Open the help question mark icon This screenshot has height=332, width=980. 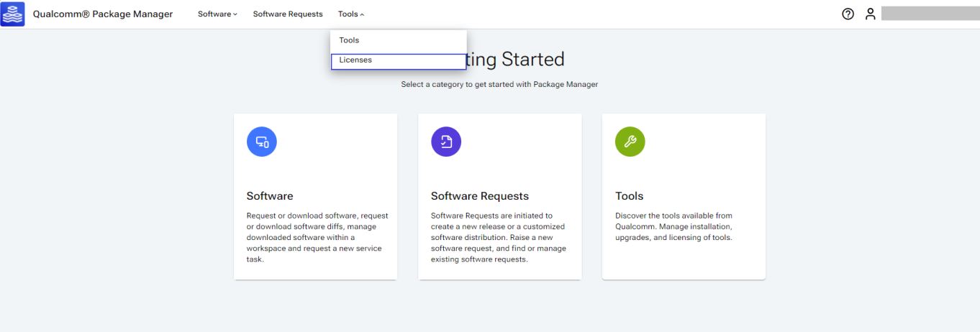[849, 14]
